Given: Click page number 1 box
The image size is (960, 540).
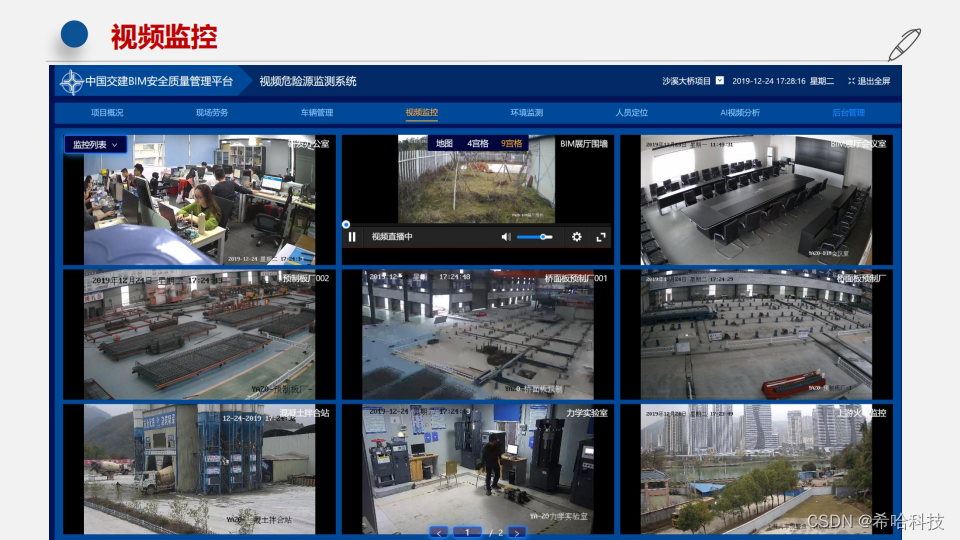Looking at the screenshot, I should [x=467, y=533].
